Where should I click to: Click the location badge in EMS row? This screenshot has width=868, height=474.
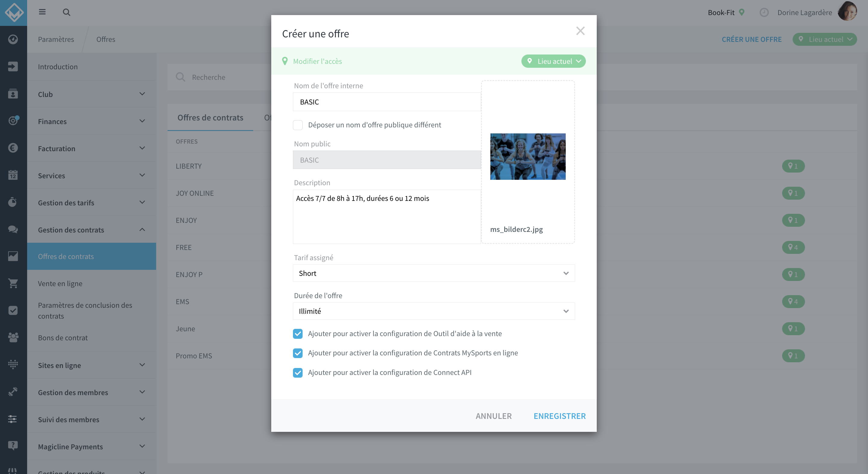(793, 301)
